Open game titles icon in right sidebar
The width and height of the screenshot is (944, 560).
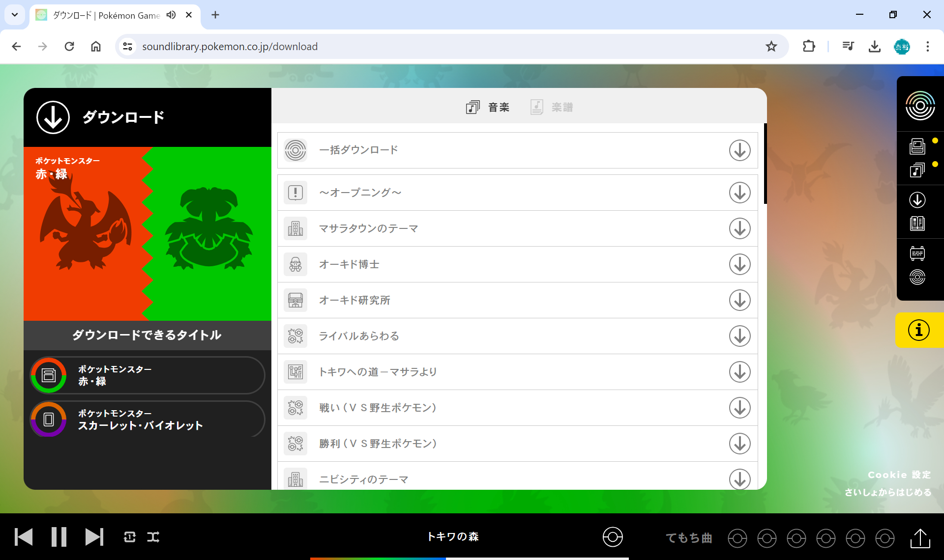(x=917, y=146)
